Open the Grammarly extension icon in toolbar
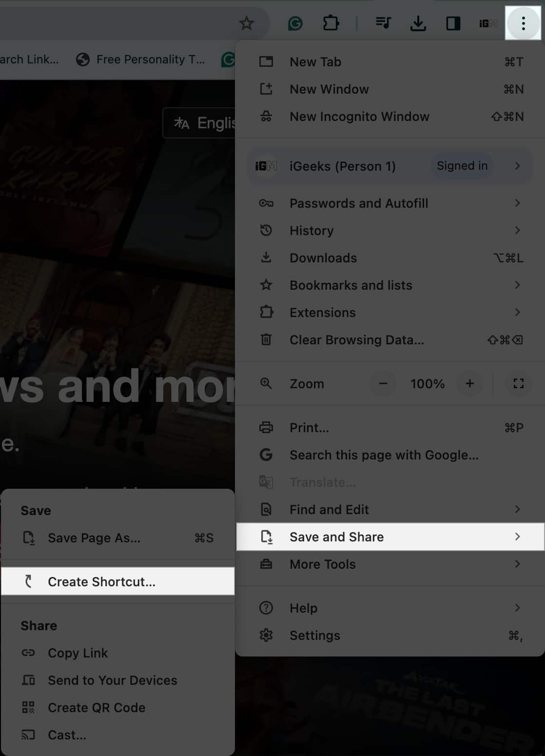Screen dimensions: 545x756 tap(295, 23)
